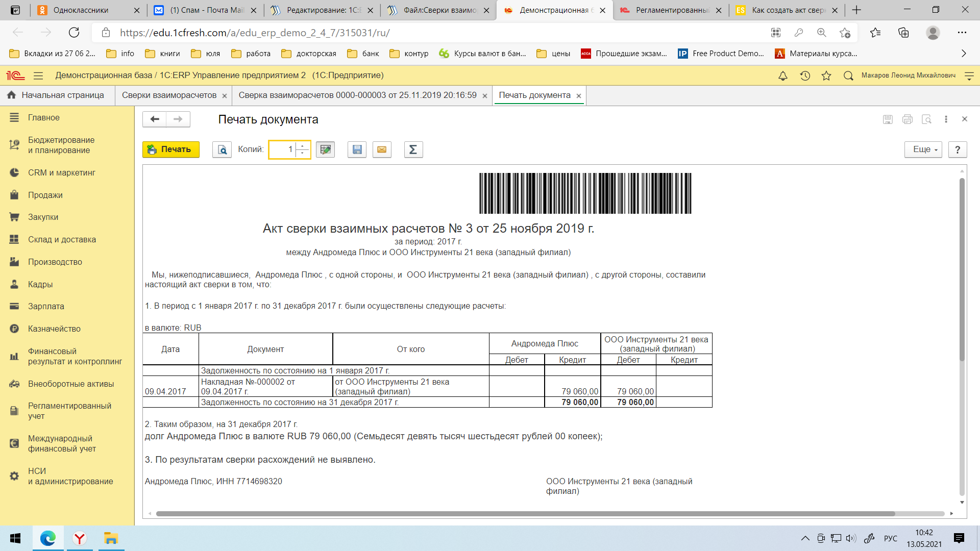Switch to Сверки взаиморасчетов tab
This screenshot has width=980, height=551.
(x=169, y=95)
